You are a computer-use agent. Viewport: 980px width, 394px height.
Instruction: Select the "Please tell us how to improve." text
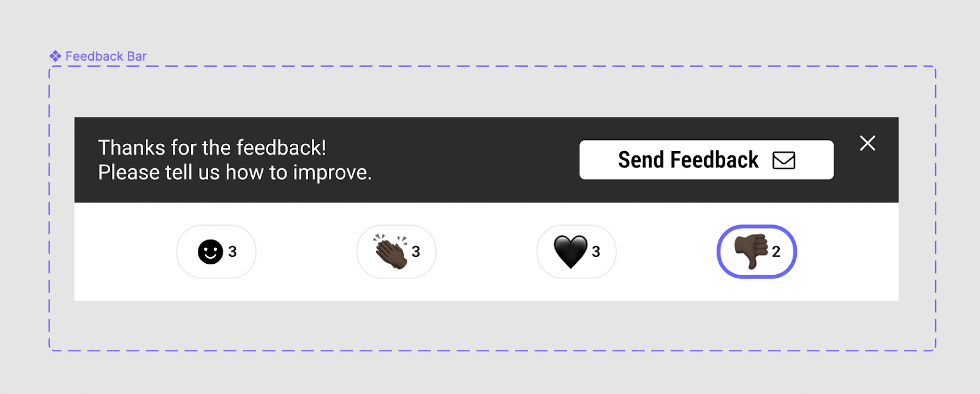(x=235, y=173)
